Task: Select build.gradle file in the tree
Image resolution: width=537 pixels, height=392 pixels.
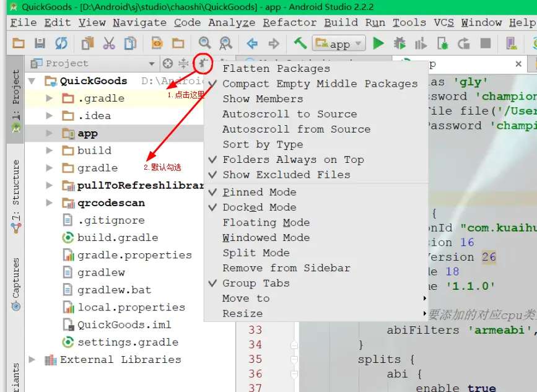Action: pos(118,238)
